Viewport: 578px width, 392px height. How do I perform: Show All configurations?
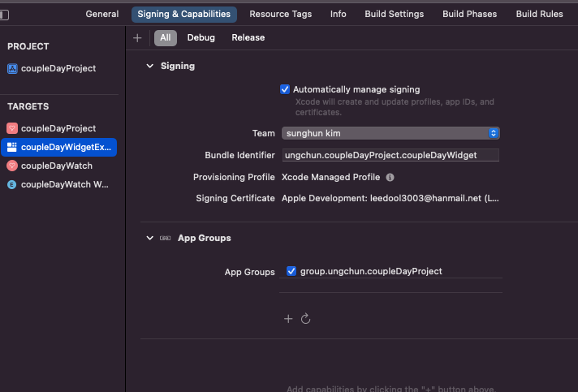[x=165, y=38]
